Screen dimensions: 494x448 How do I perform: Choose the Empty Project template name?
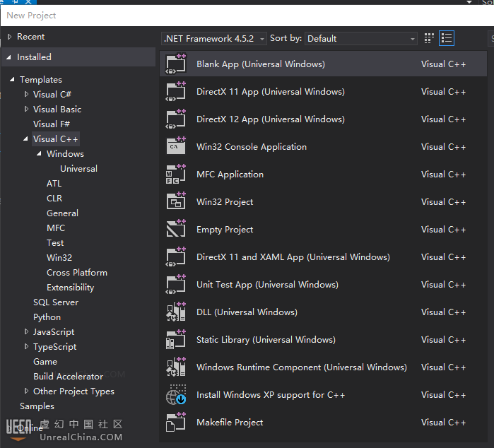(x=225, y=230)
